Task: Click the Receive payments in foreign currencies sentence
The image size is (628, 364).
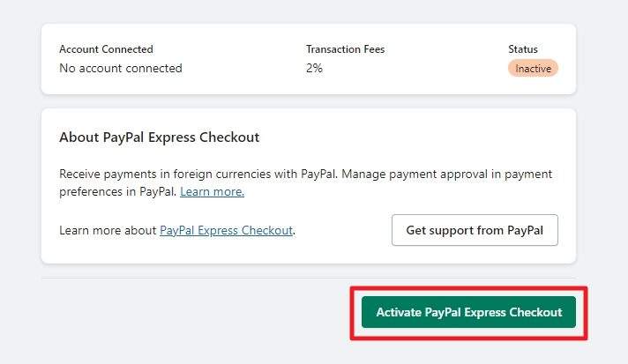Action: click(198, 174)
